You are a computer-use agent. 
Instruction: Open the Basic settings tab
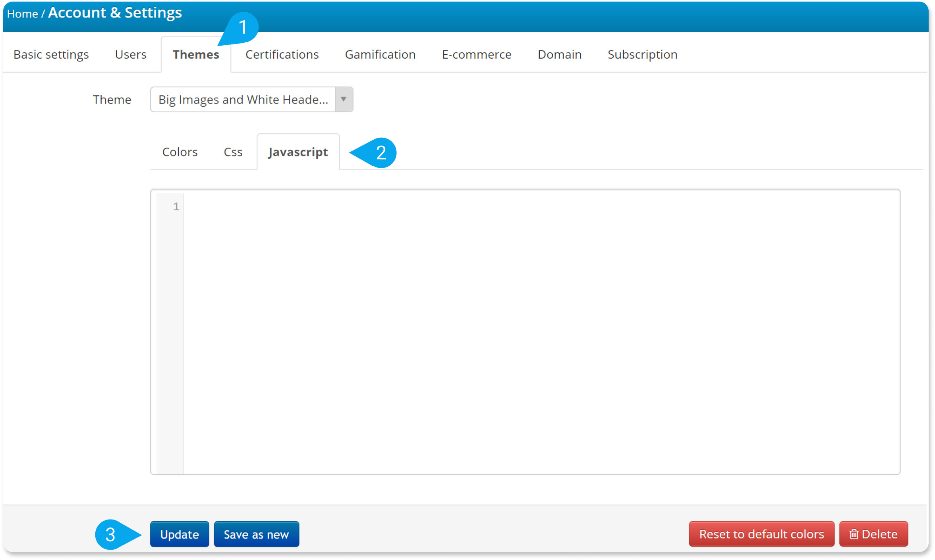(x=50, y=54)
